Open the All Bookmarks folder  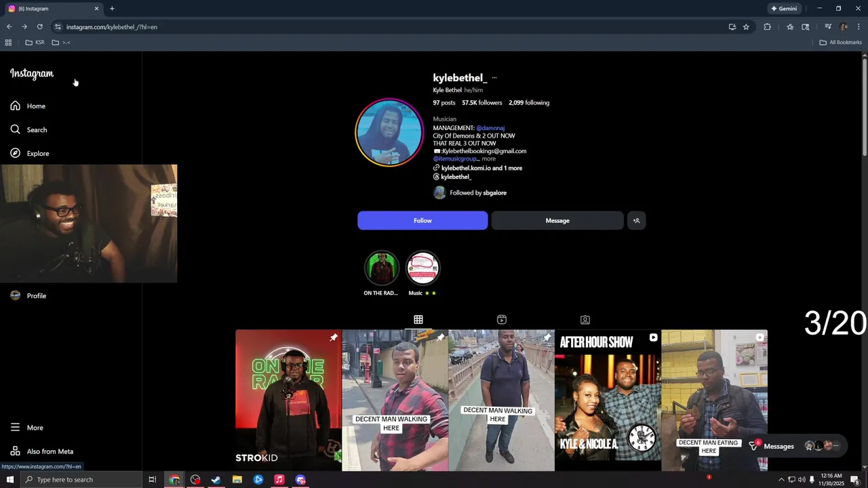pos(840,43)
